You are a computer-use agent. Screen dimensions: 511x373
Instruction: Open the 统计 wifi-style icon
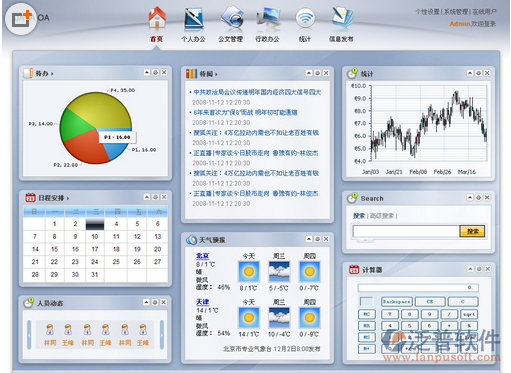coord(305,18)
